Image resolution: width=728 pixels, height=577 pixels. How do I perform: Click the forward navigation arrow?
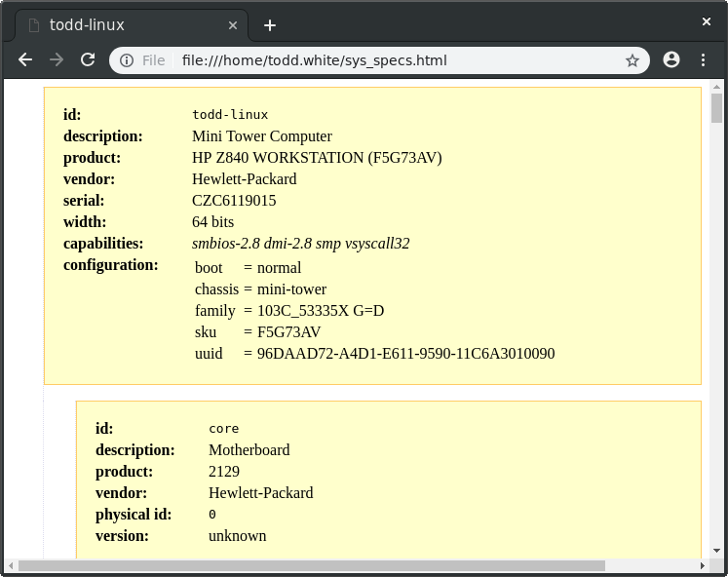pyautogui.click(x=57, y=59)
